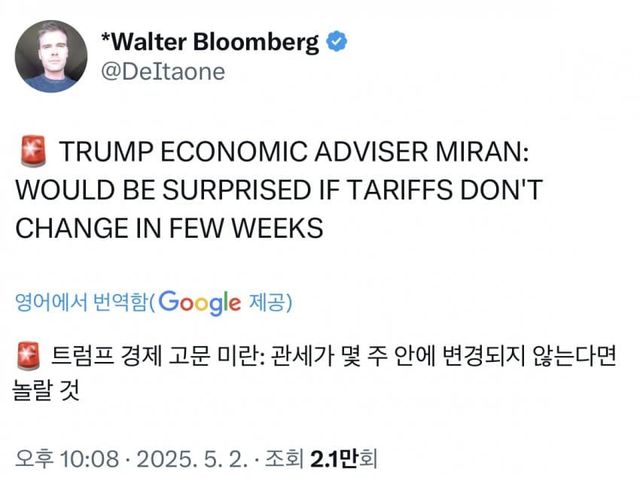Click the Google logo in translation credit
Screen dimensions: 640x477
coord(199,301)
